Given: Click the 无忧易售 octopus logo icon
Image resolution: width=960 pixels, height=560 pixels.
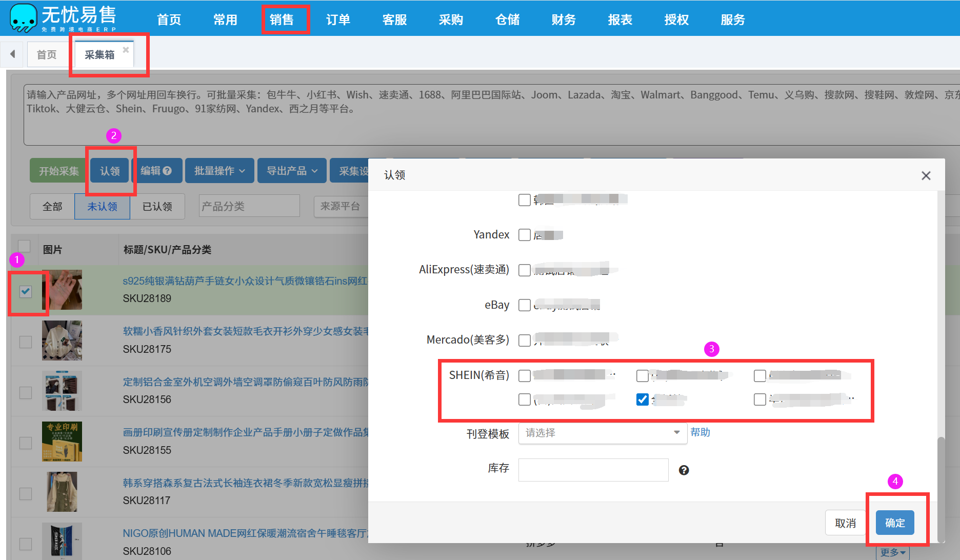Looking at the screenshot, I should click(23, 18).
